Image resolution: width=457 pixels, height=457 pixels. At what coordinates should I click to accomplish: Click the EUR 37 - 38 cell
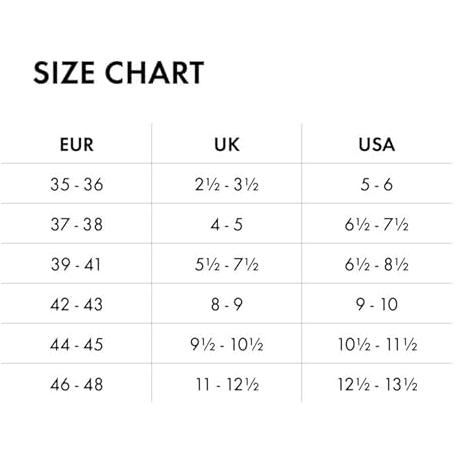coord(76,224)
